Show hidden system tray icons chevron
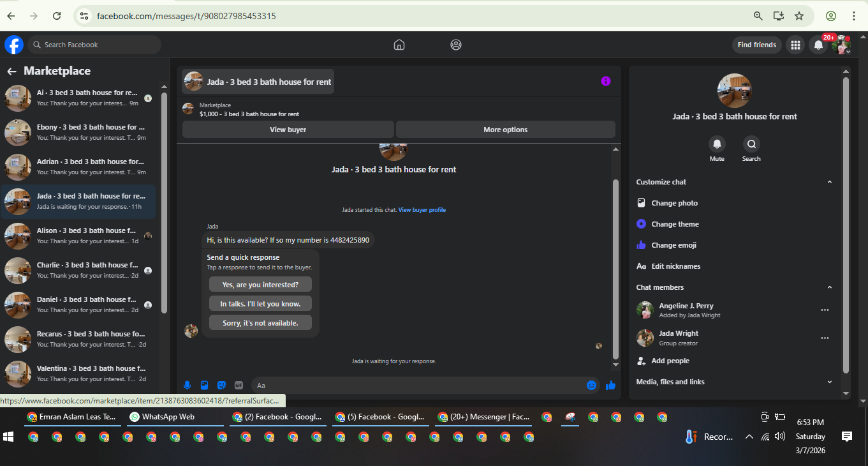The height and width of the screenshot is (466, 868). [x=749, y=437]
